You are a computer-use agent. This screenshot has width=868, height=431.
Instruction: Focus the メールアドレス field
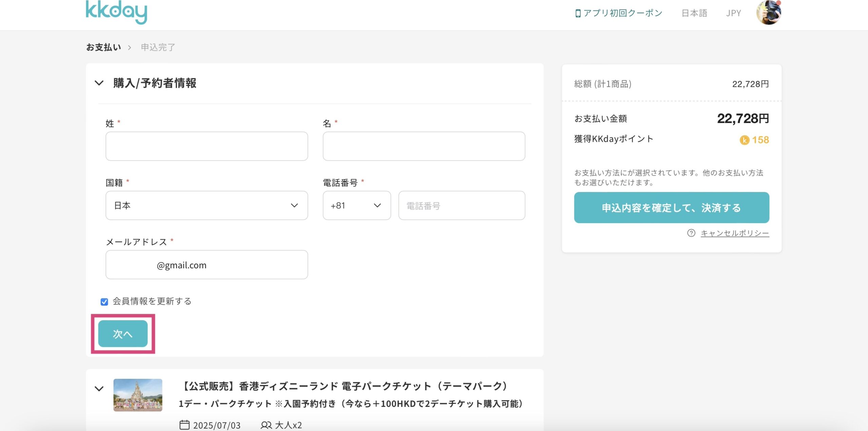click(x=206, y=265)
